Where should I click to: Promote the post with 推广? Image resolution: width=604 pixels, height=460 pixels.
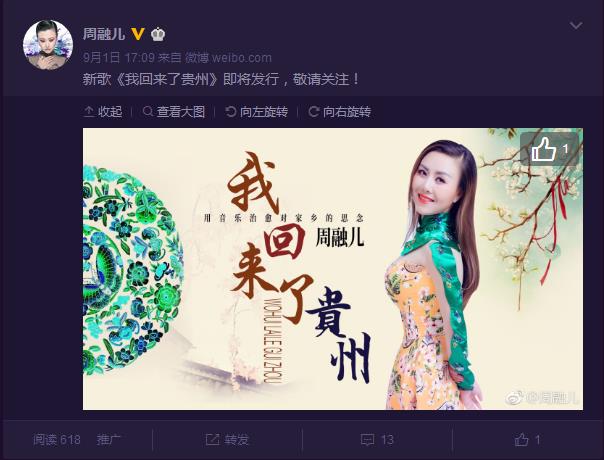pyautogui.click(x=109, y=440)
